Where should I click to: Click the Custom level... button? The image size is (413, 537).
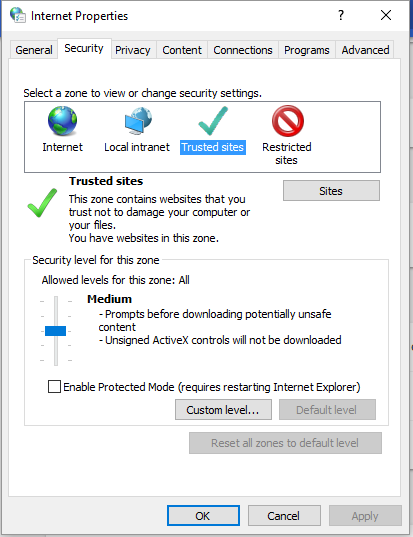(x=223, y=410)
